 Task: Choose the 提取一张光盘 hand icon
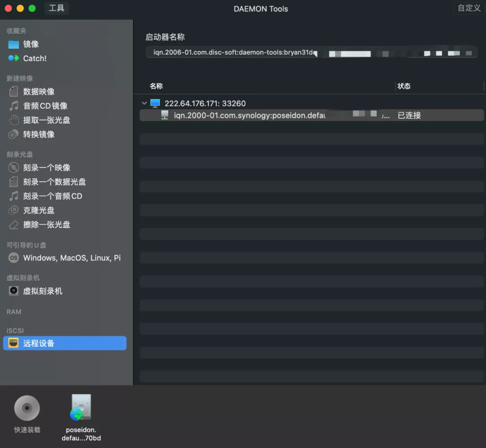point(13,120)
